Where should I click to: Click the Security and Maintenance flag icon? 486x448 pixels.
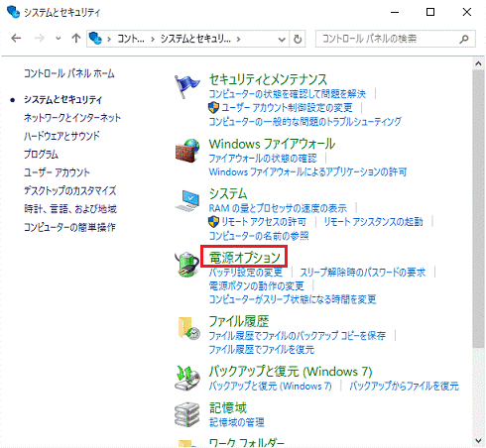tap(187, 86)
